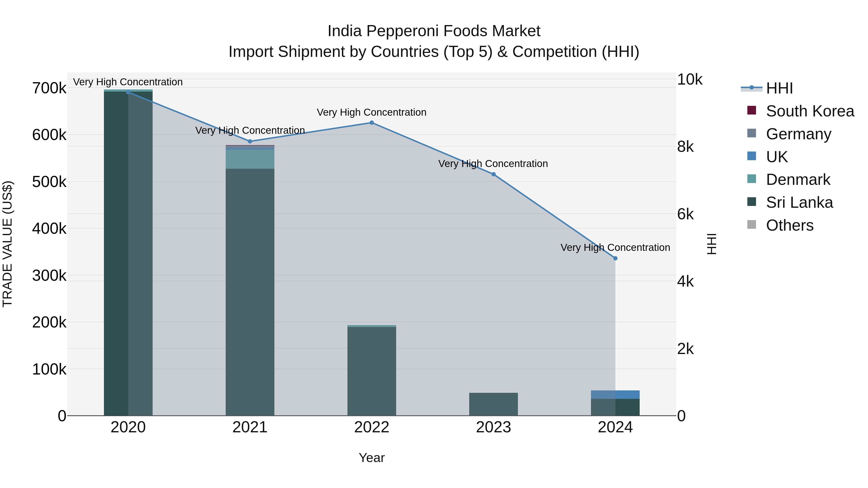Toggle South Korea legend entry
Viewport: 868px width, 488px height.
[800, 111]
